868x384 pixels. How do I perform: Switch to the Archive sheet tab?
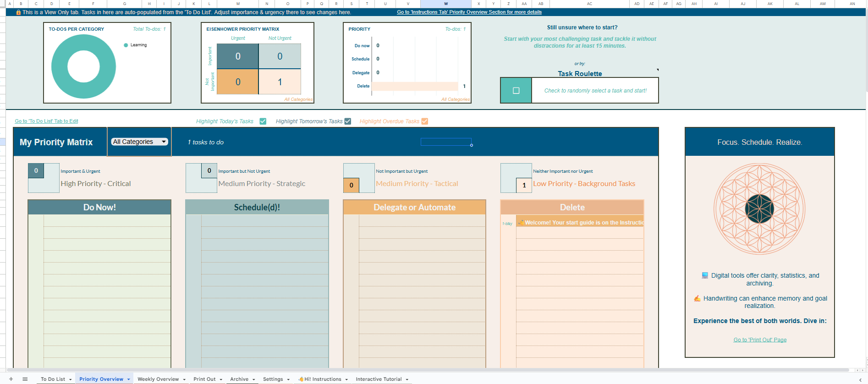coord(239,379)
